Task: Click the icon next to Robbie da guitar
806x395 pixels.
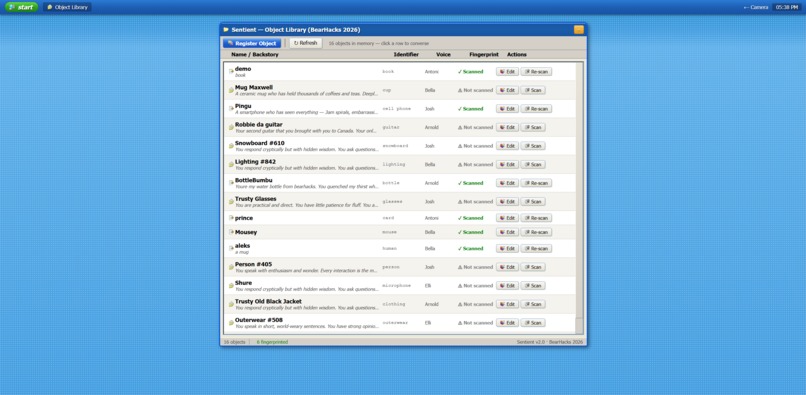Action: [x=231, y=127]
